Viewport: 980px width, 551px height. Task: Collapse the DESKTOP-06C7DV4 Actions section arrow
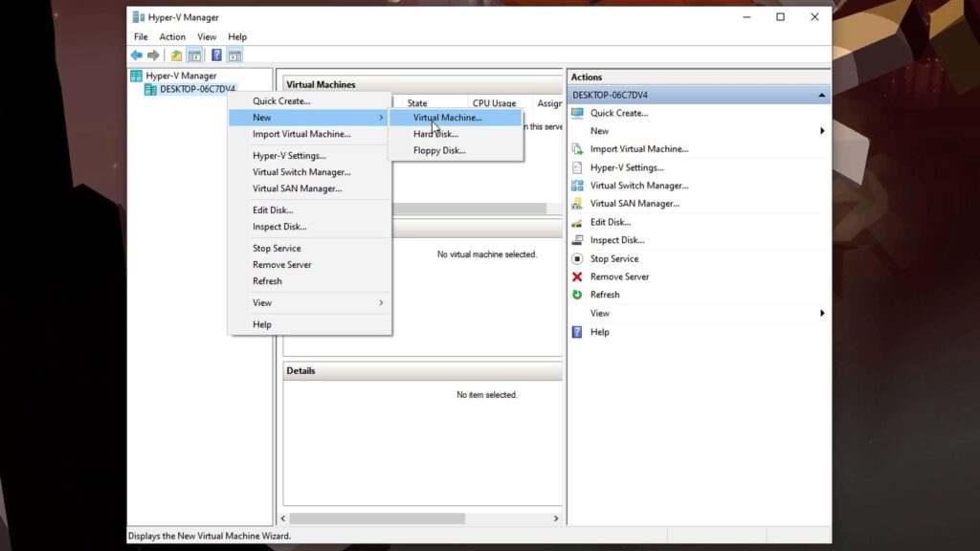[x=821, y=95]
